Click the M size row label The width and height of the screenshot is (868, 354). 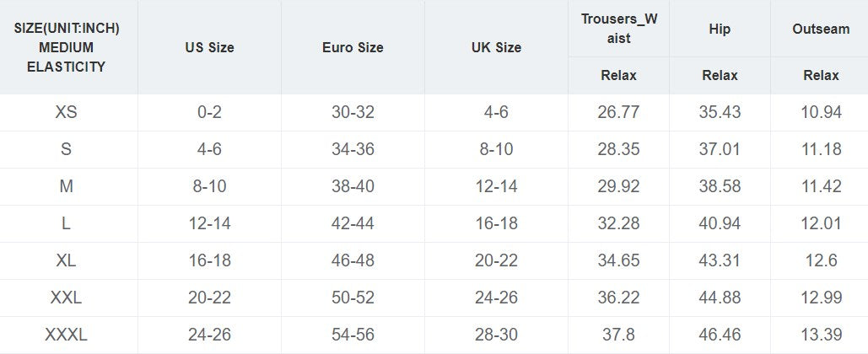[67, 186]
